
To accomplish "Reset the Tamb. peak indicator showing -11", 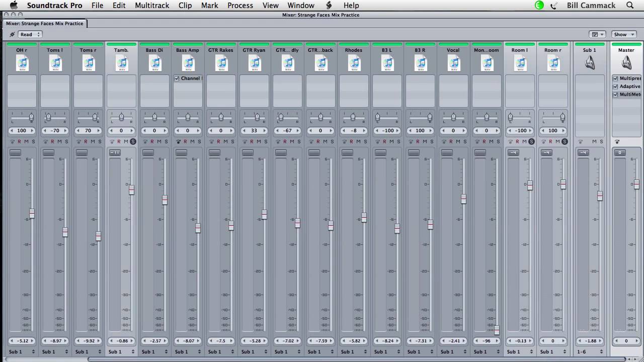I will (115, 152).
